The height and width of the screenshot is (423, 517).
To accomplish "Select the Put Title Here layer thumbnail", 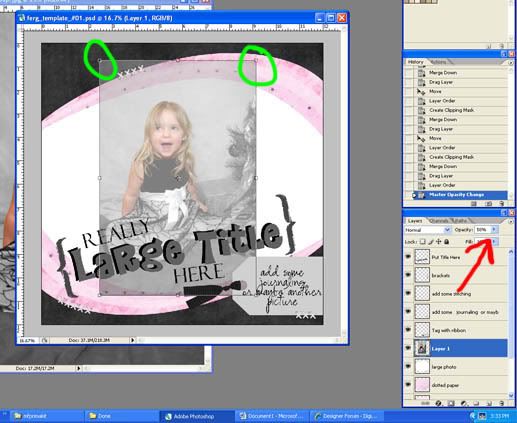I will click(422, 257).
